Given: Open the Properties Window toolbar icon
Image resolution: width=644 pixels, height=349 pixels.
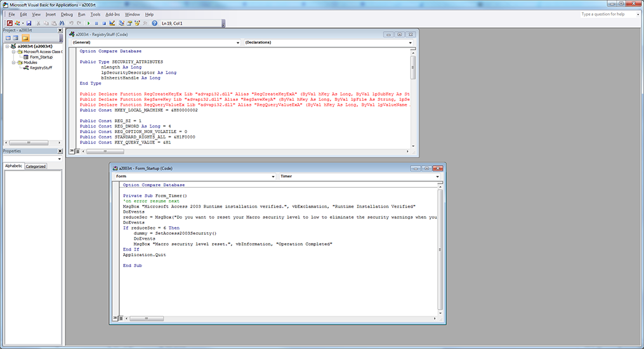Looking at the screenshot, I should (x=129, y=23).
